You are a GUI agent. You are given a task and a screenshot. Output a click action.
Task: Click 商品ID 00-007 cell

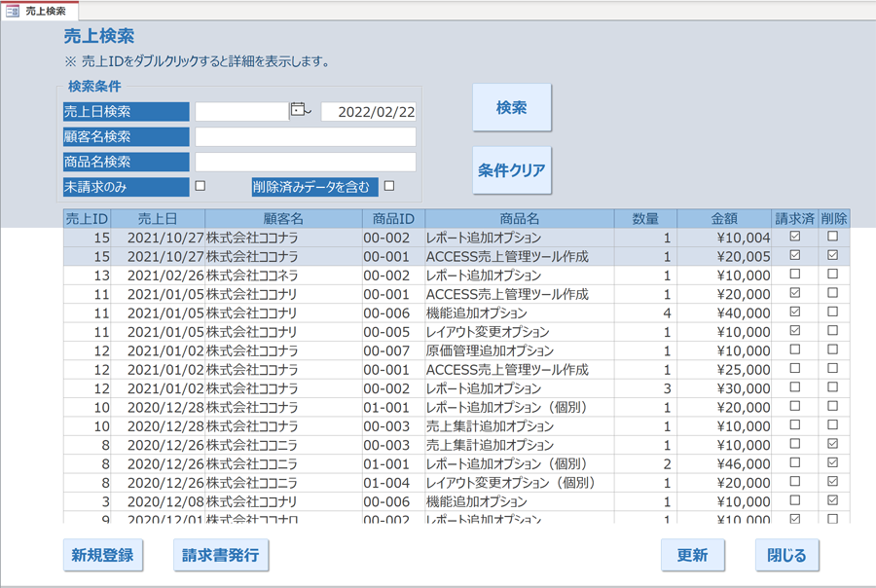(x=393, y=351)
